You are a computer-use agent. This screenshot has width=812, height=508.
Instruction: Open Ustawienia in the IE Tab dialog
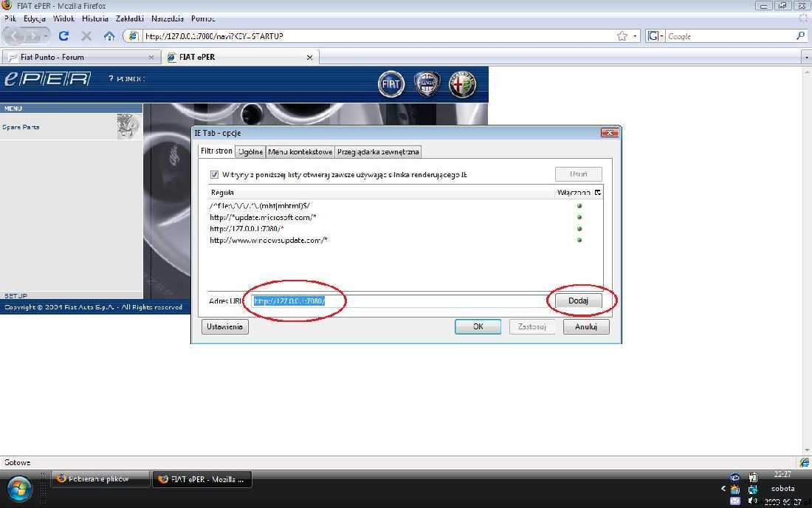224,327
